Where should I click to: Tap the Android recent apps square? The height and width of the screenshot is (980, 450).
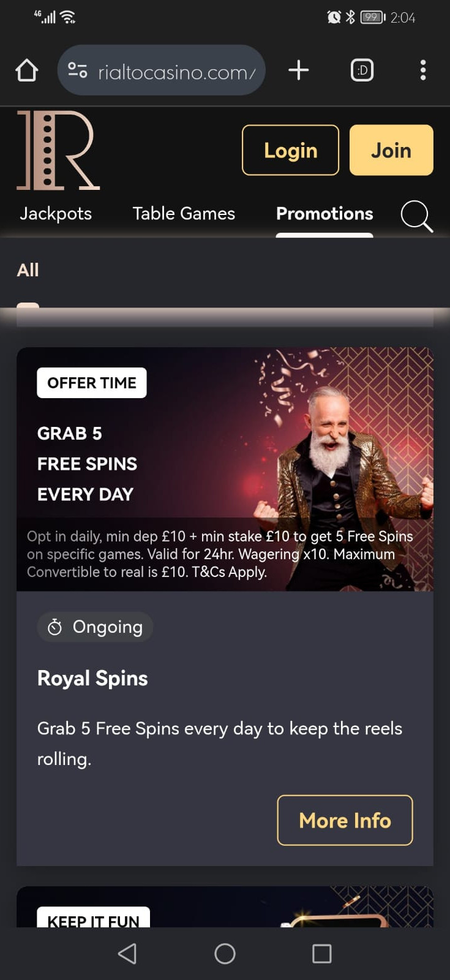[322, 954]
